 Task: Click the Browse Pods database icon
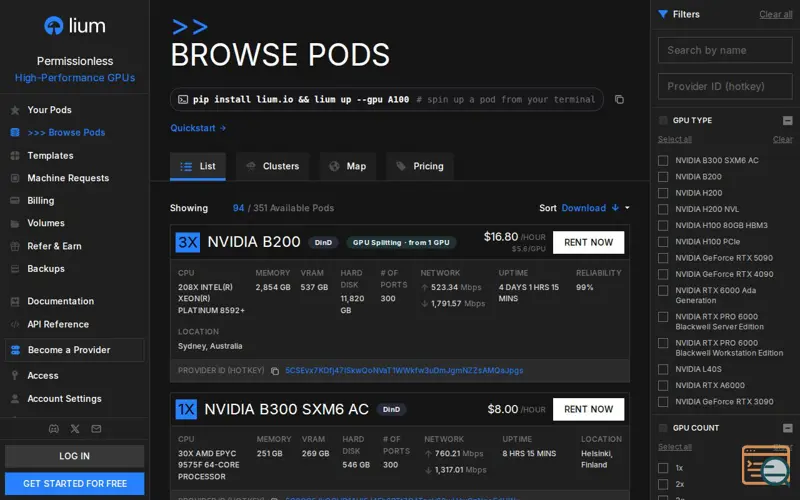pos(15,132)
